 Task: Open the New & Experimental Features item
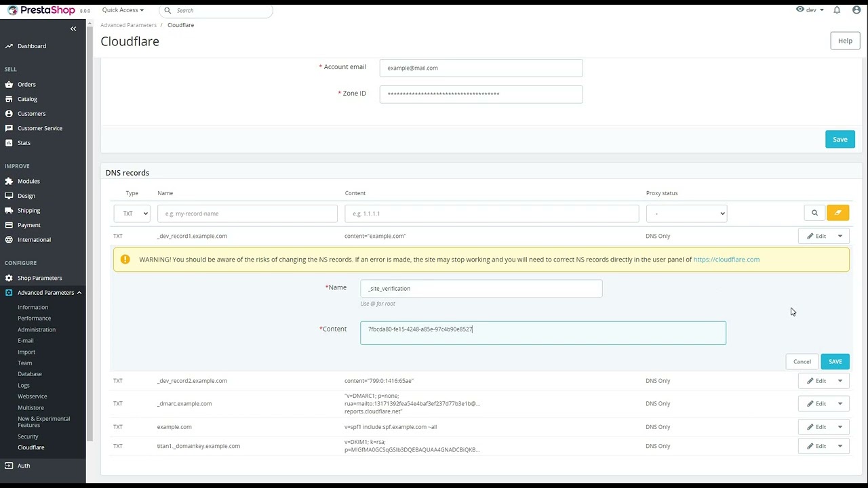pos(44,422)
